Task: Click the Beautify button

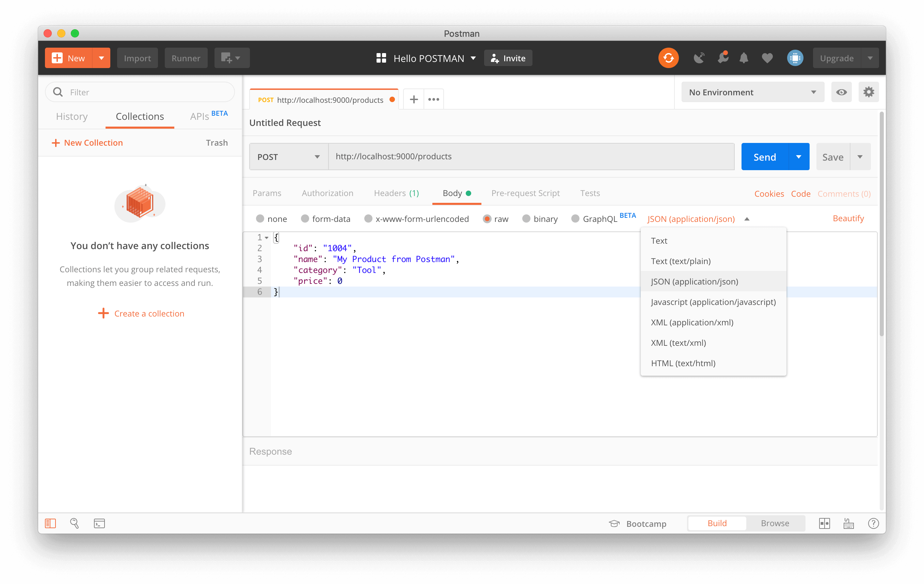Action: [848, 218]
